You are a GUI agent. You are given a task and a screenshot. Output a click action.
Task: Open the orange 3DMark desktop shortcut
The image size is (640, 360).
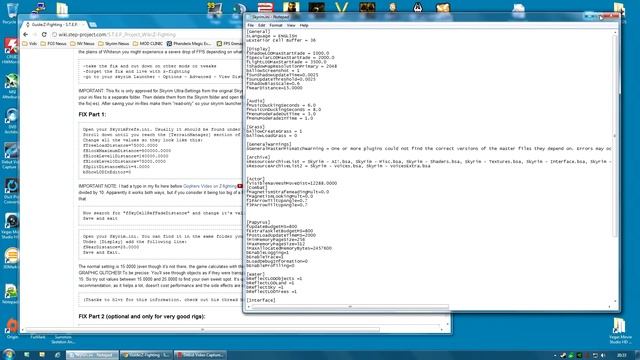[11, 258]
